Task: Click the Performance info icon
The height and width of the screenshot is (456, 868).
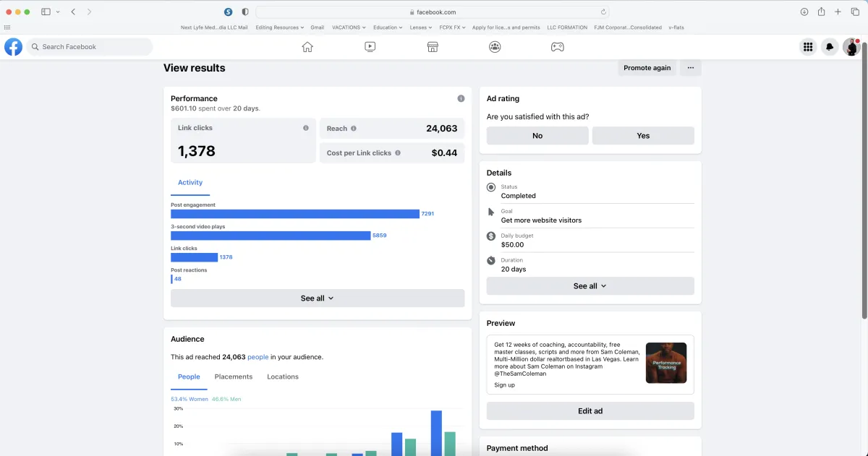Action: (461, 98)
